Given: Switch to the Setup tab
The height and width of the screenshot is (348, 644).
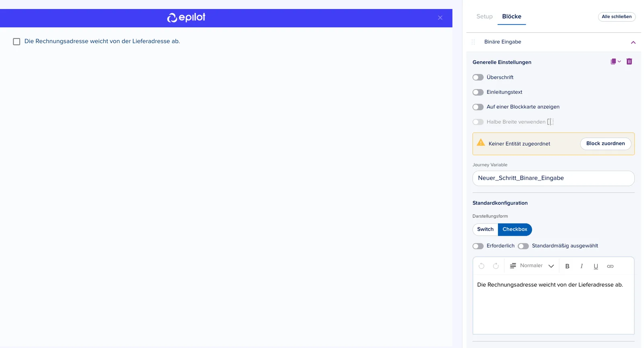Looking at the screenshot, I should [485, 17].
